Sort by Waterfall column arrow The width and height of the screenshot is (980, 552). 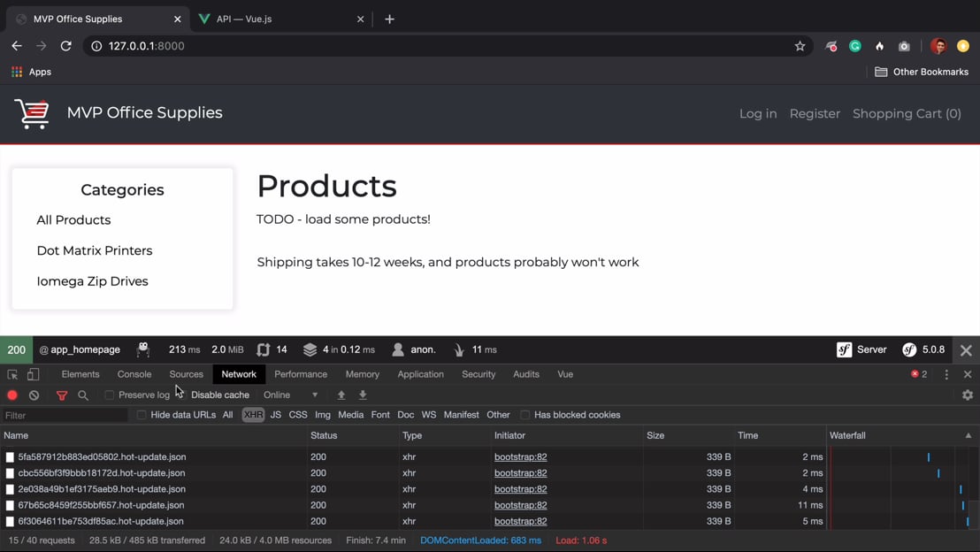(968, 435)
